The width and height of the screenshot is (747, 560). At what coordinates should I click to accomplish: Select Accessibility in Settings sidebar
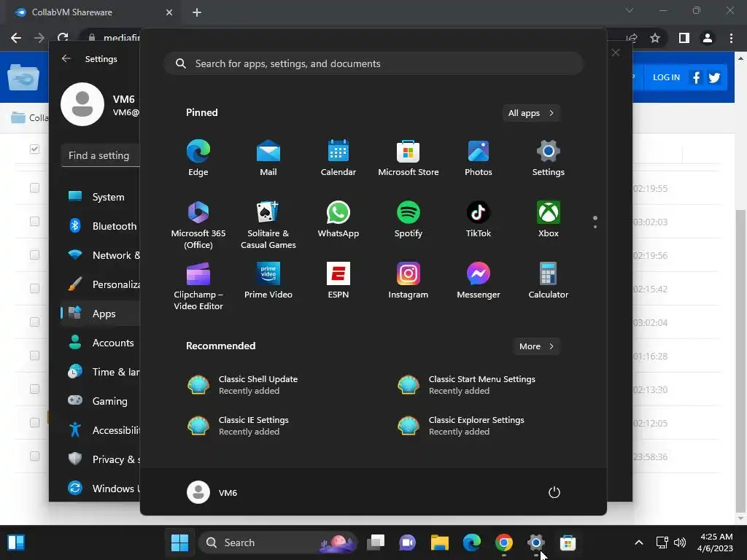(101, 430)
